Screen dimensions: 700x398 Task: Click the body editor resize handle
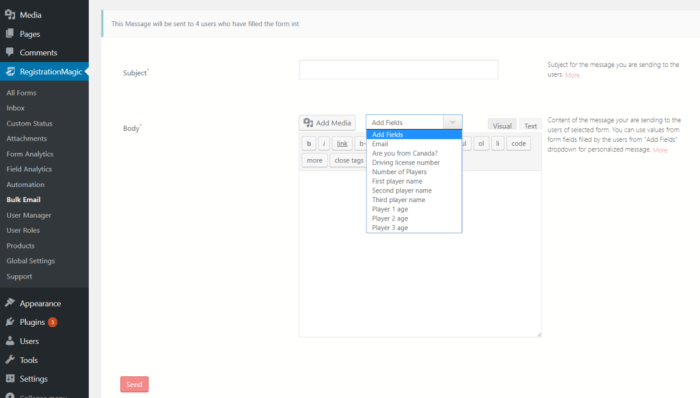click(539, 334)
